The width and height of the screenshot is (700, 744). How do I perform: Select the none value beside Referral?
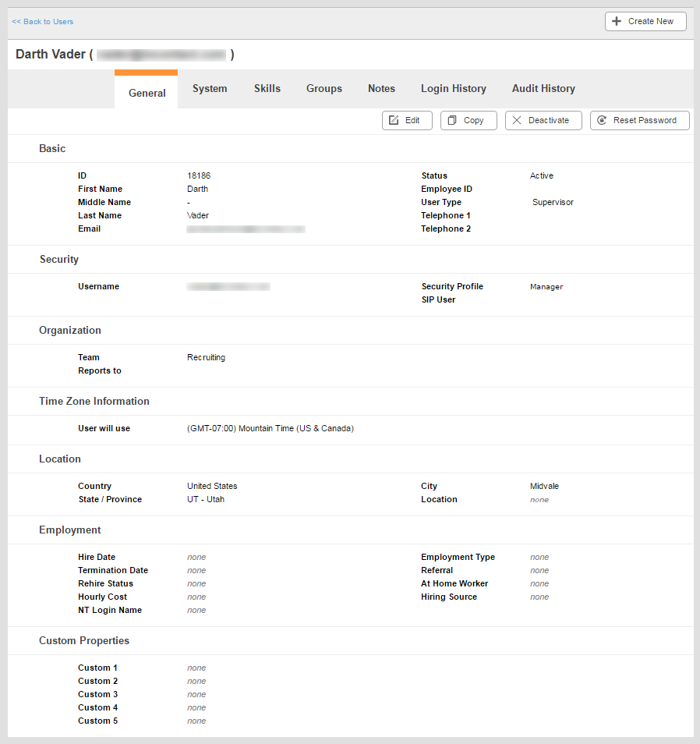[x=539, y=570]
